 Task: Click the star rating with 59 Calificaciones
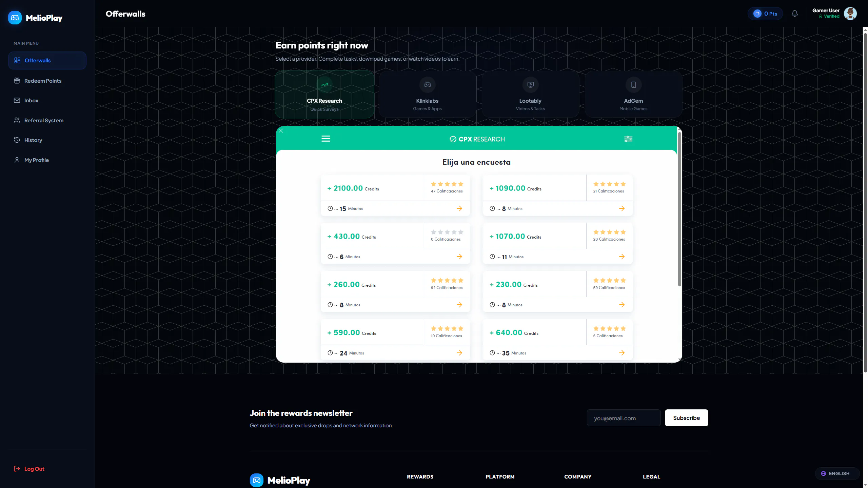click(609, 280)
